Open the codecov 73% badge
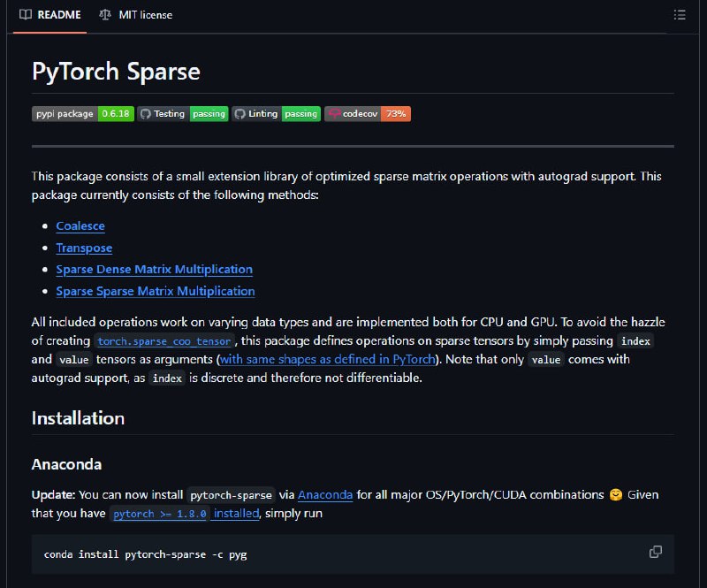The image size is (707, 588). [368, 114]
